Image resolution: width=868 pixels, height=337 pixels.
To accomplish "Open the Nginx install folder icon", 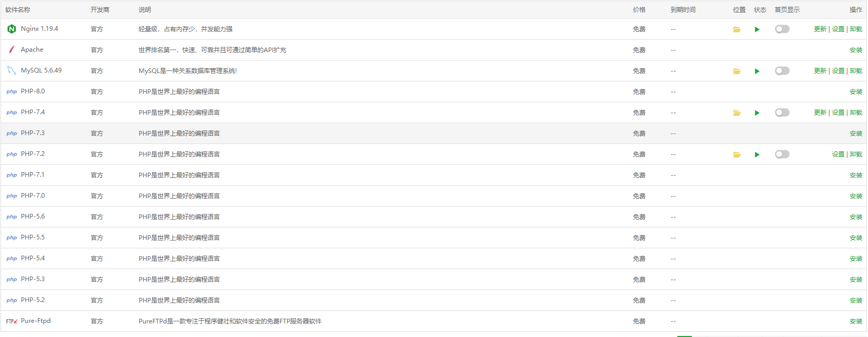I will pyautogui.click(x=737, y=29).
